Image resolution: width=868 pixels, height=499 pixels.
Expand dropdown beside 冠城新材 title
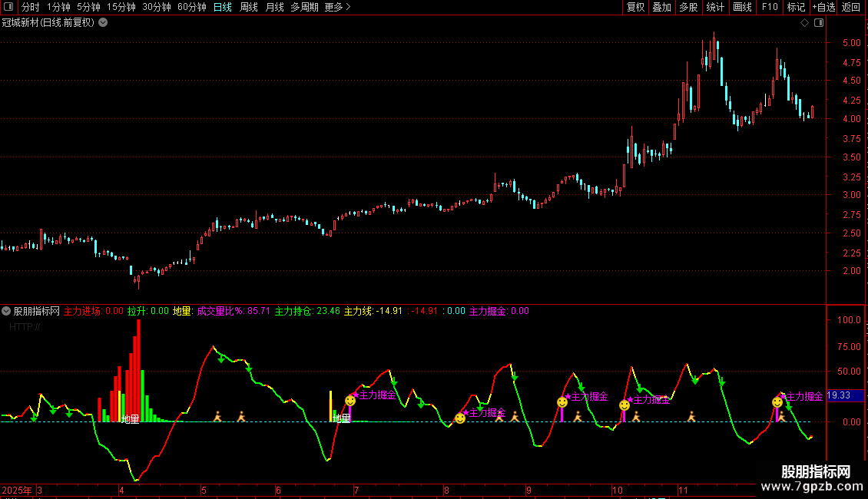(x=103, y=23)
